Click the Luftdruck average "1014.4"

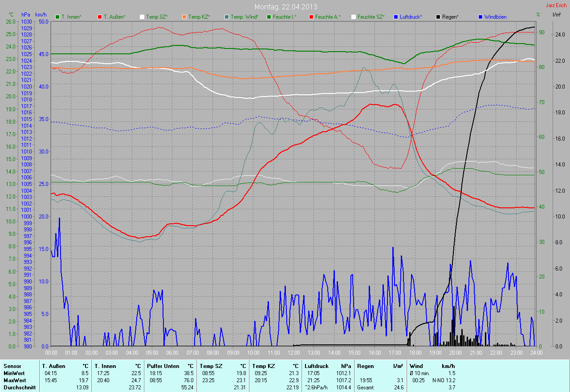[343, 388]
